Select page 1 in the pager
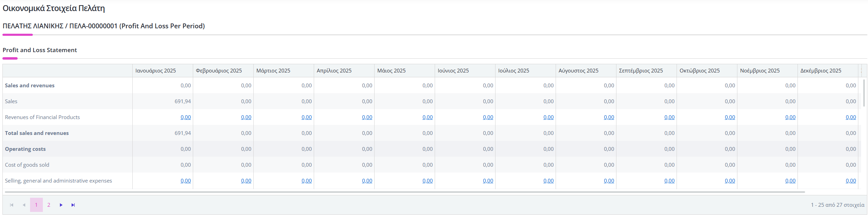Viewport: 868px width, 215px height. [x=36, y=205]
